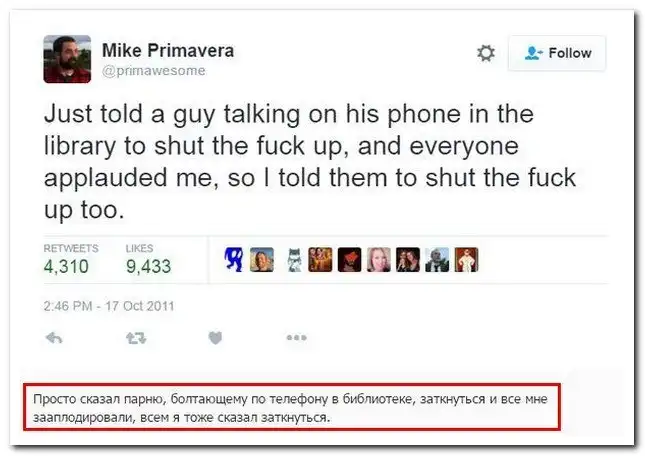645x456 pixels.
Task: Click the @primawesome handle
Action: pos(153,70)
